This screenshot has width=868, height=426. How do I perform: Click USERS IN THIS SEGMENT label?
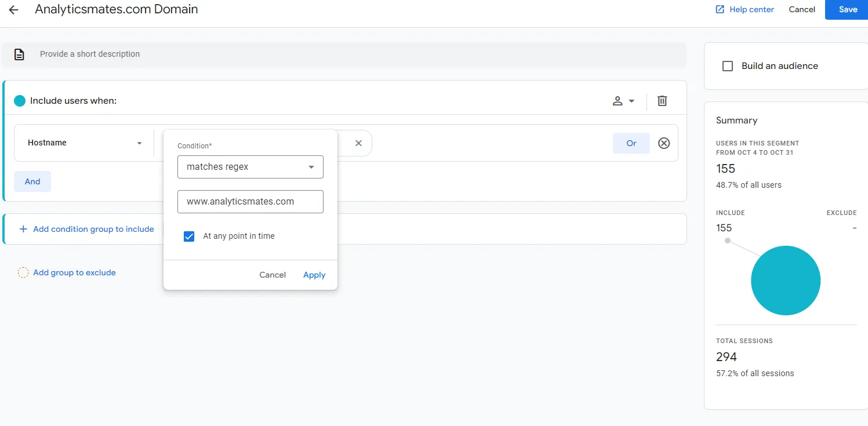[757, 143]
